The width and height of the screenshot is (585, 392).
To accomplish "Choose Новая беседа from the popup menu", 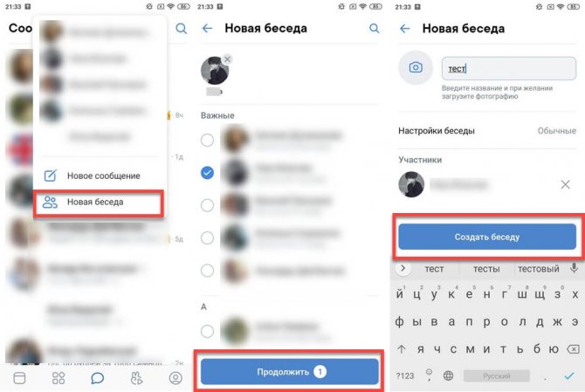I will tap(99, 203).
